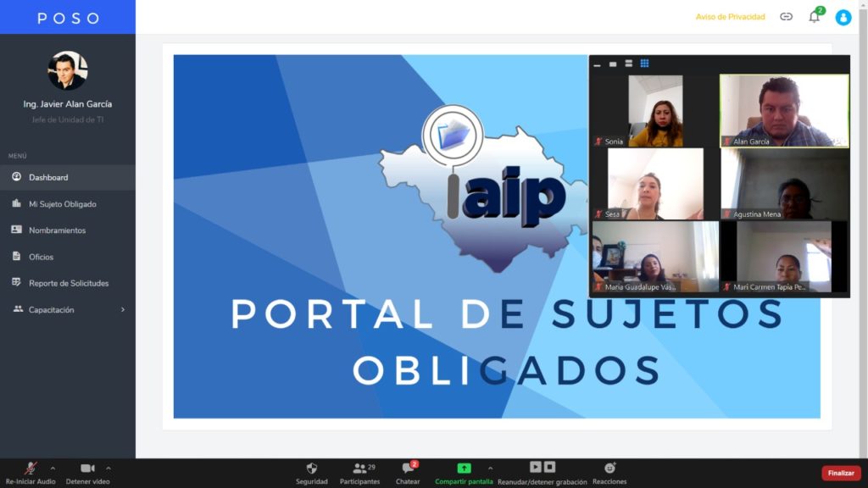Click the red Finalizar button
This screenshot has height=488, width=868.
(841, 473)
